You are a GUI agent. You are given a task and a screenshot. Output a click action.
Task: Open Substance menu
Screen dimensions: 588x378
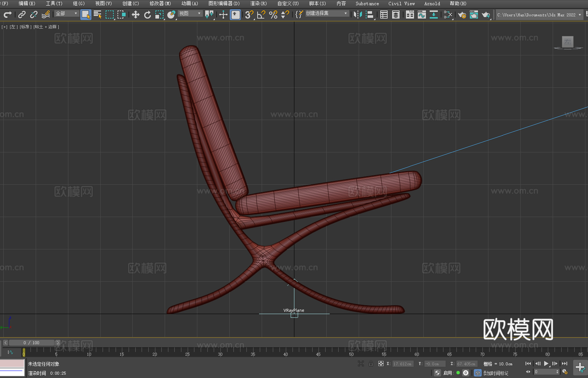pyautogui.click(x=367, y=3)
